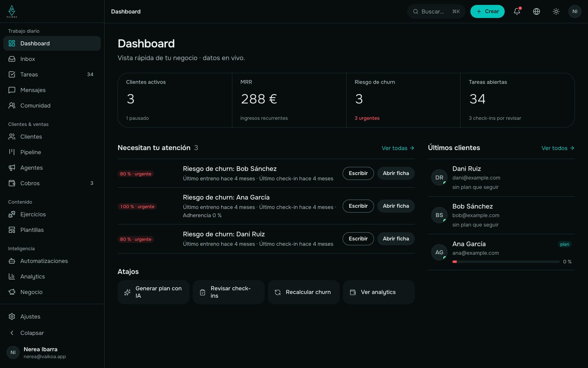The width and height of the screenshot is (588, 368).
Task: Click the Vaikoa logo
Action: pyautogui.click(x=12, y=11)
